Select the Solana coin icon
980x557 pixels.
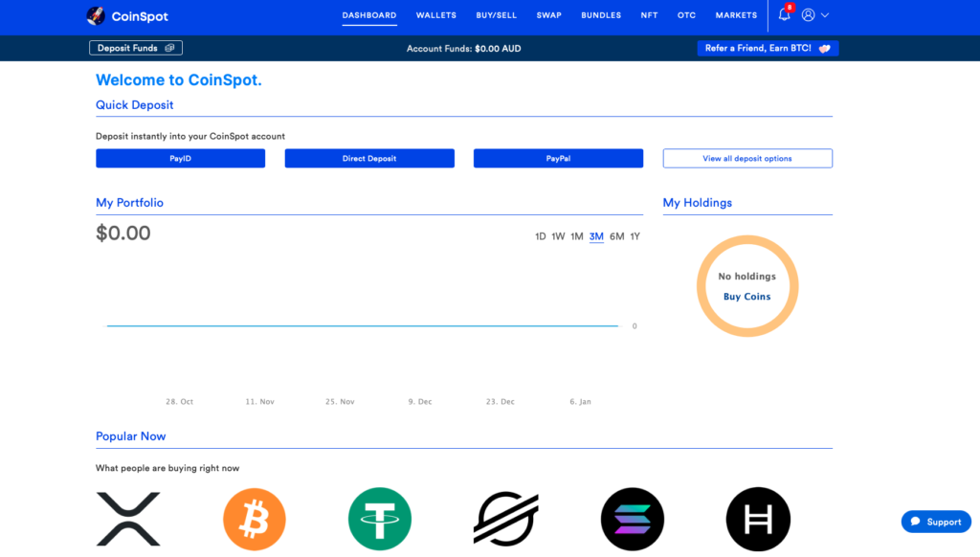tap(633, 519)
